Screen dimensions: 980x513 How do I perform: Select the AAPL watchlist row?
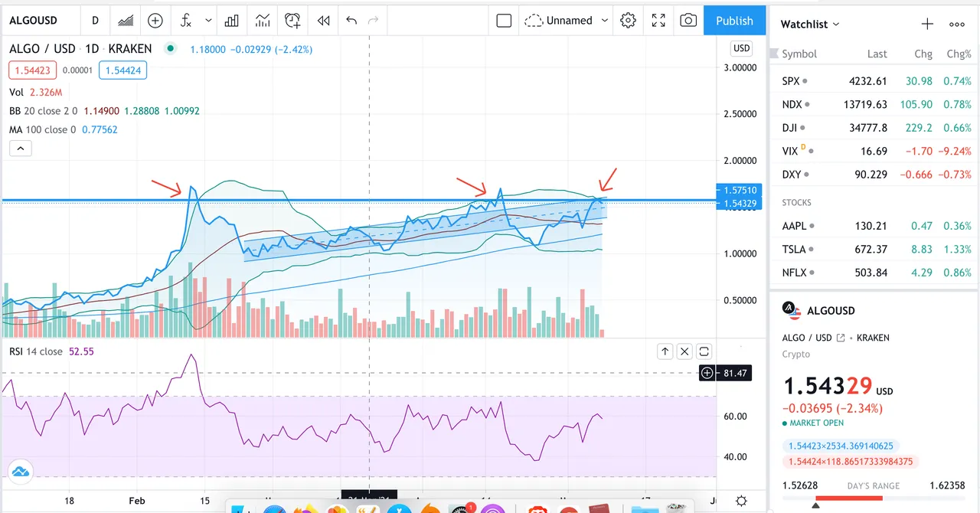click(874, 226)
